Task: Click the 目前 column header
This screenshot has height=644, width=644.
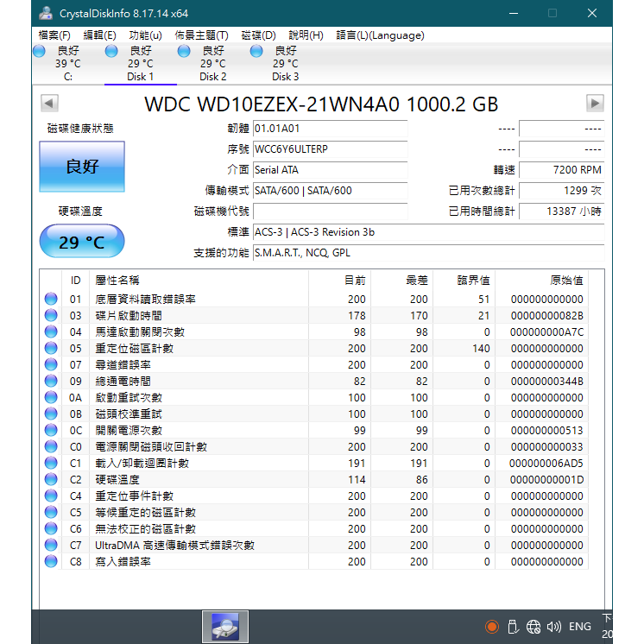Action: pyautogui.click(x=339, y=281)
